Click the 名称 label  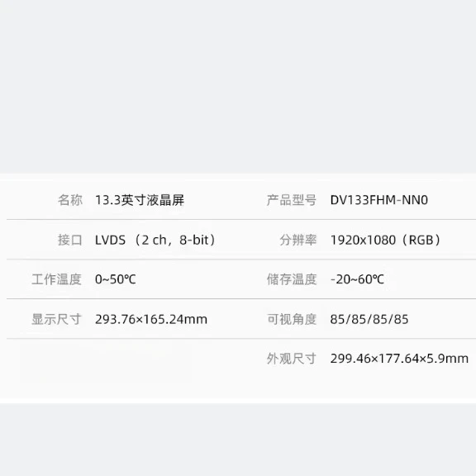(x=70, y=200)
